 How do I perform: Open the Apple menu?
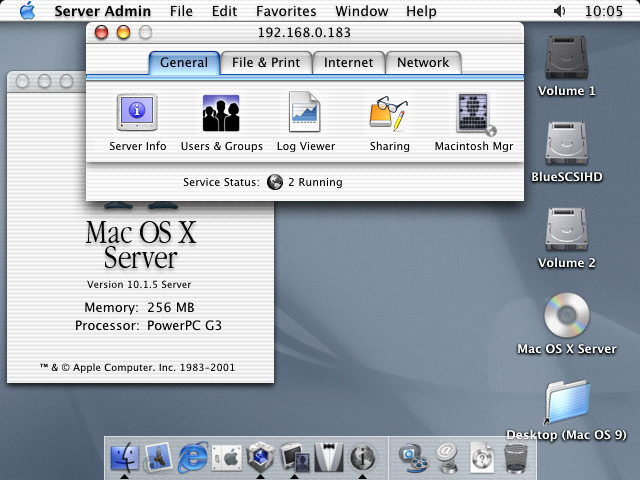point(27,11)
